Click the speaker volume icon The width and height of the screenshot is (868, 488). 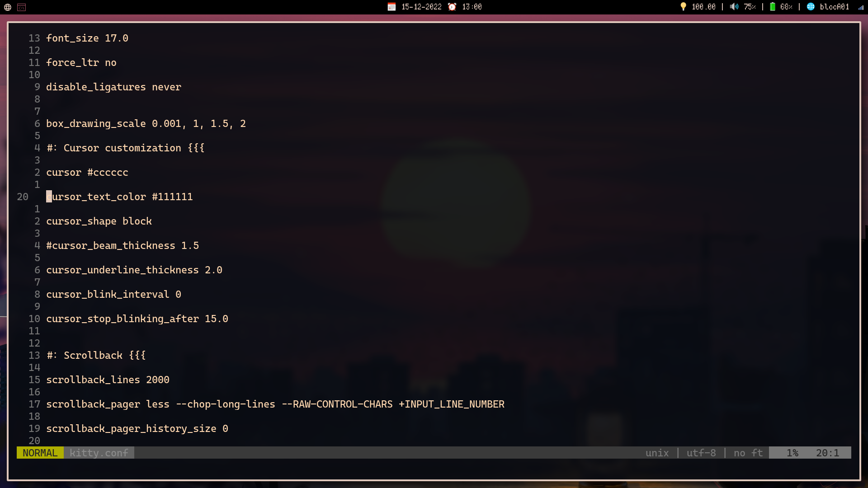coord(735,7)
